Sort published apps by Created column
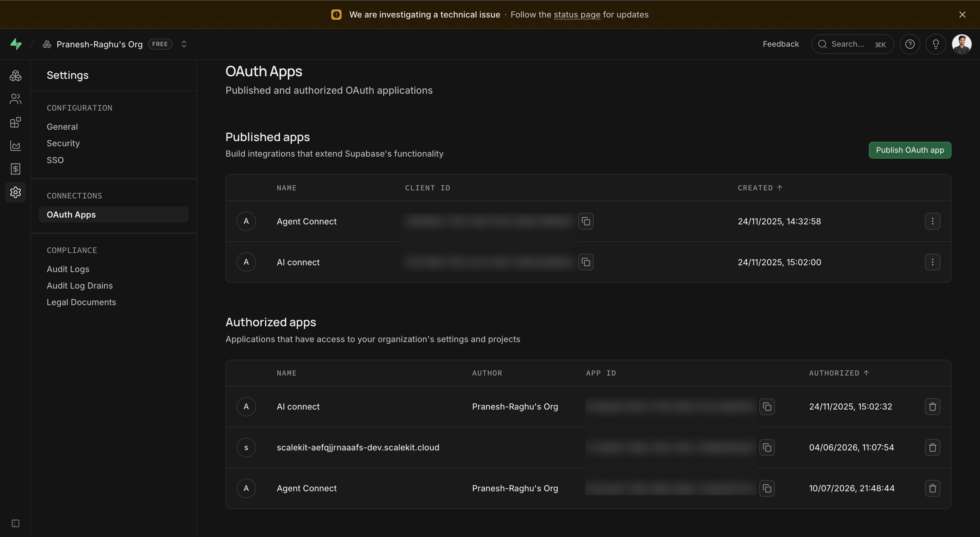The image size is (980, 537). (760, 188)
